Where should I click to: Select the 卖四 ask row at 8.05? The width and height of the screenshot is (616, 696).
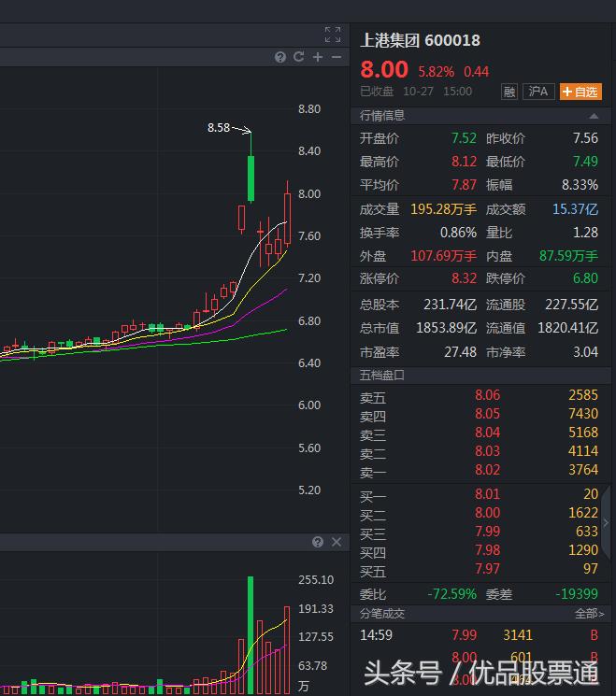click(x=480, y=414)
